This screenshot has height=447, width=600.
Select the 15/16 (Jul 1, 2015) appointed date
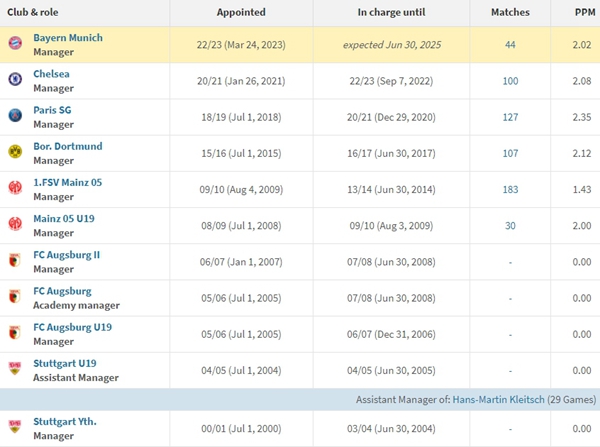click(x=241, y=153)
